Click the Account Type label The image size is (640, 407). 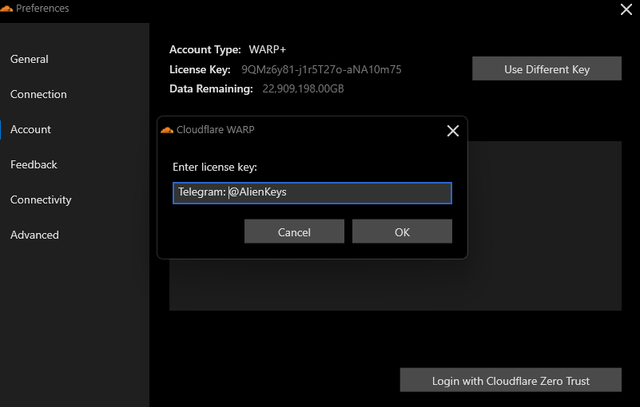[x=205, y=50]
